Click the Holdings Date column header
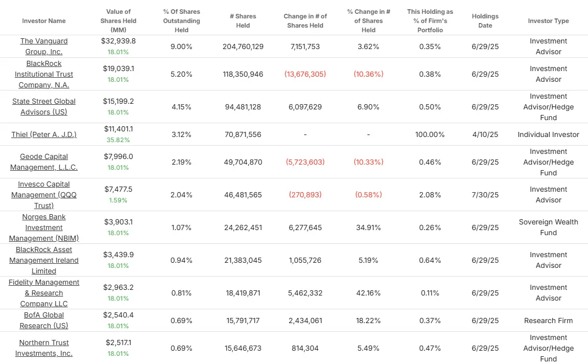 (x=485, y=21)
